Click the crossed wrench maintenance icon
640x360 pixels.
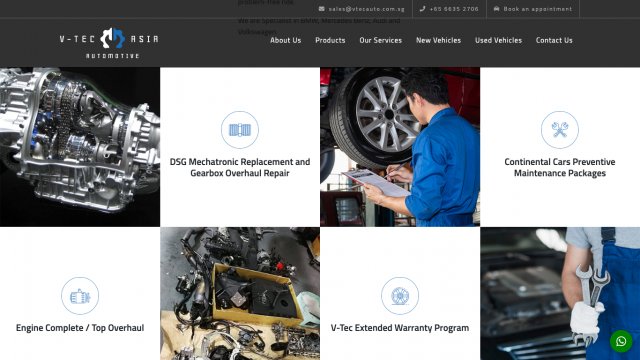click(560, 130)
